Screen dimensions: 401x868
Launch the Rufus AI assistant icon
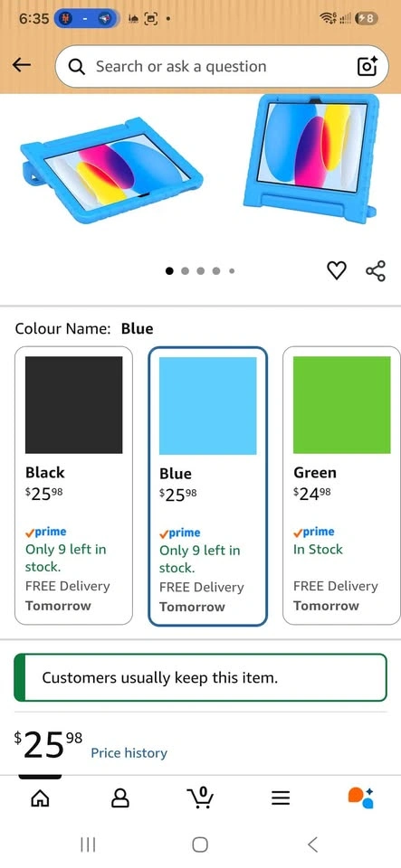[360, 797]
